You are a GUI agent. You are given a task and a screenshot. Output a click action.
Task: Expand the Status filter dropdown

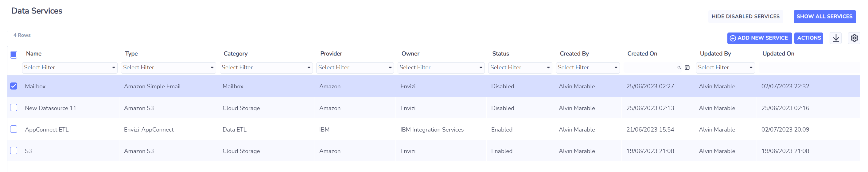(520, 68)
